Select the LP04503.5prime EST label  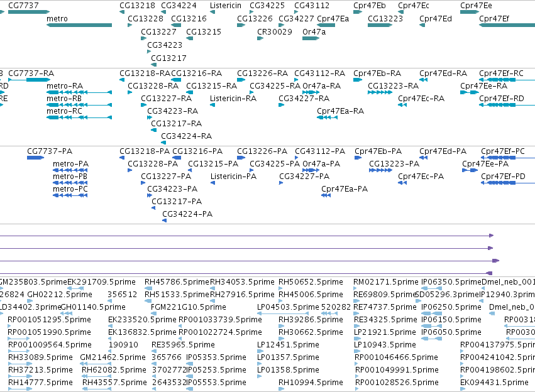tap(288, 307)
